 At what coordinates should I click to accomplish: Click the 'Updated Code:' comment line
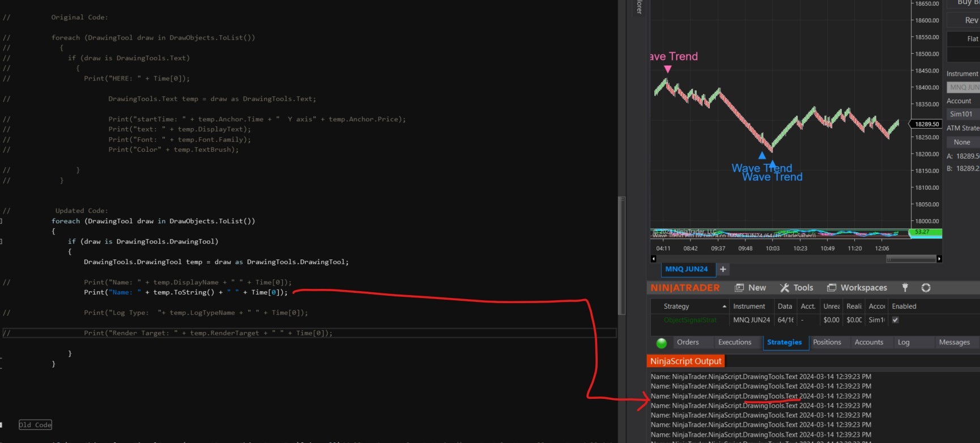82,211
